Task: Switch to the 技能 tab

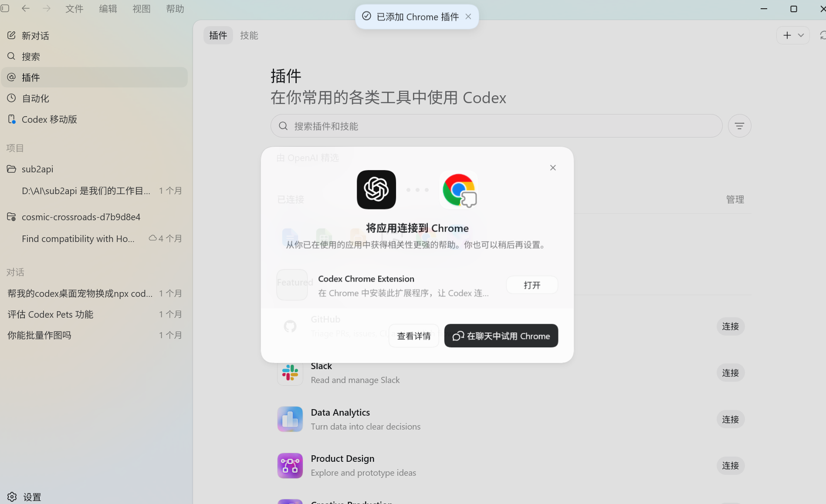Action: 249,35
